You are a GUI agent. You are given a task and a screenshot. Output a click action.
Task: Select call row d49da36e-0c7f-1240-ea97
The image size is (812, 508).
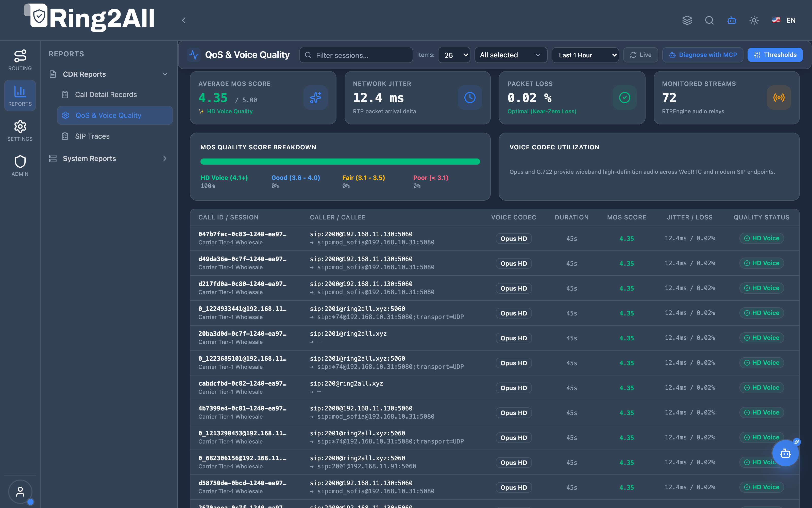pyautogui.click(x=495, y=263)
